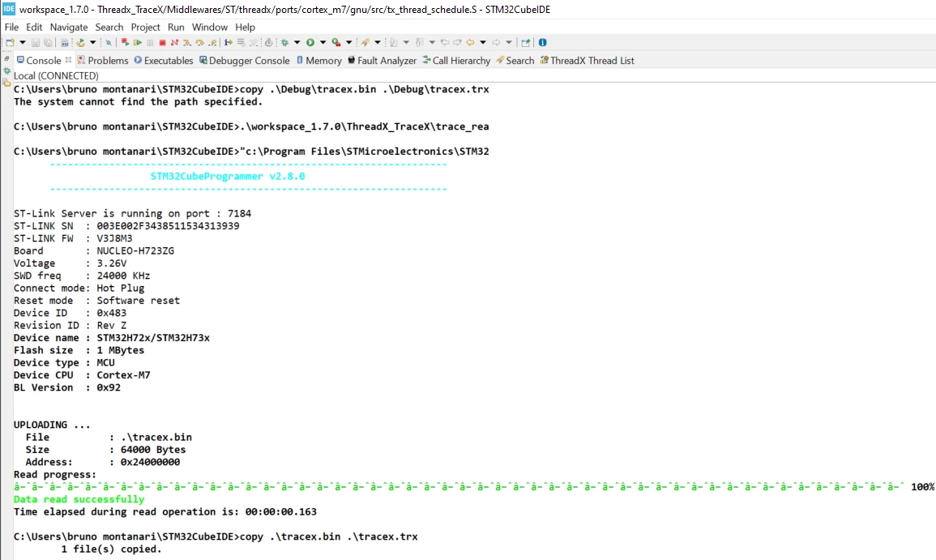Image resolution: width=936 pixels, height=560 pixels.
Task: Click ST-LINK serial number '003E002F3438511534313939'
Action: click(168, 225)
